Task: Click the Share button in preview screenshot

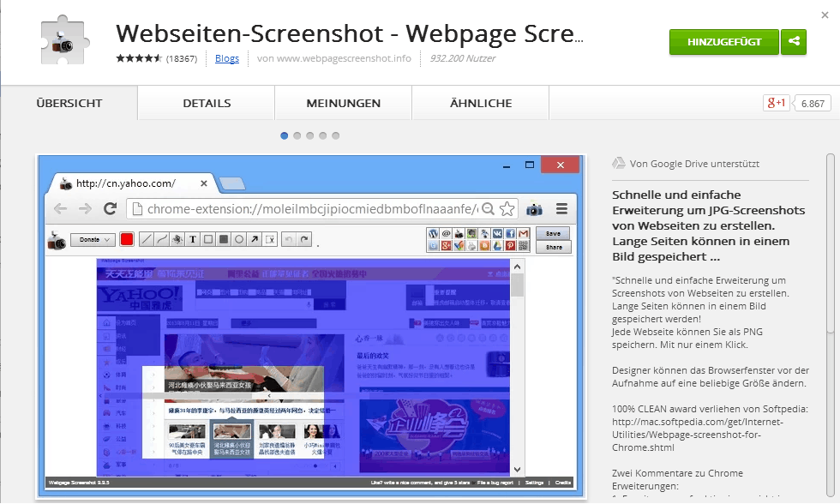Action: point(554,247)
